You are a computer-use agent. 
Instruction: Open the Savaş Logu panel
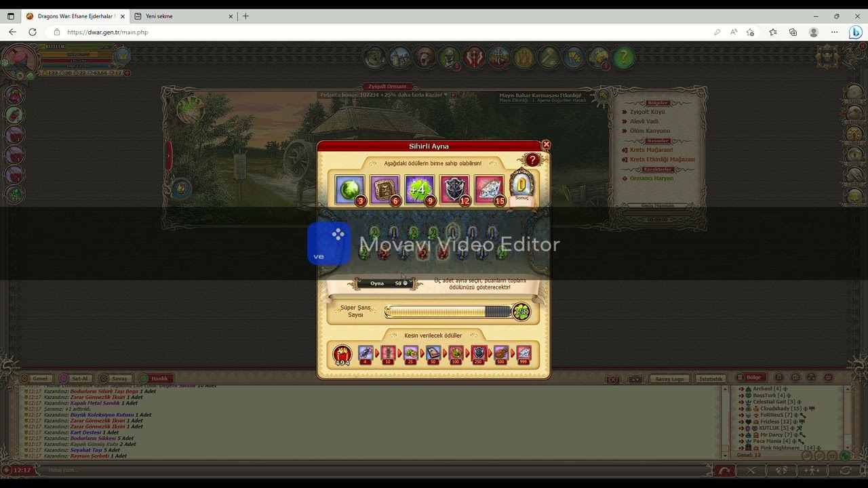[669, 379]
